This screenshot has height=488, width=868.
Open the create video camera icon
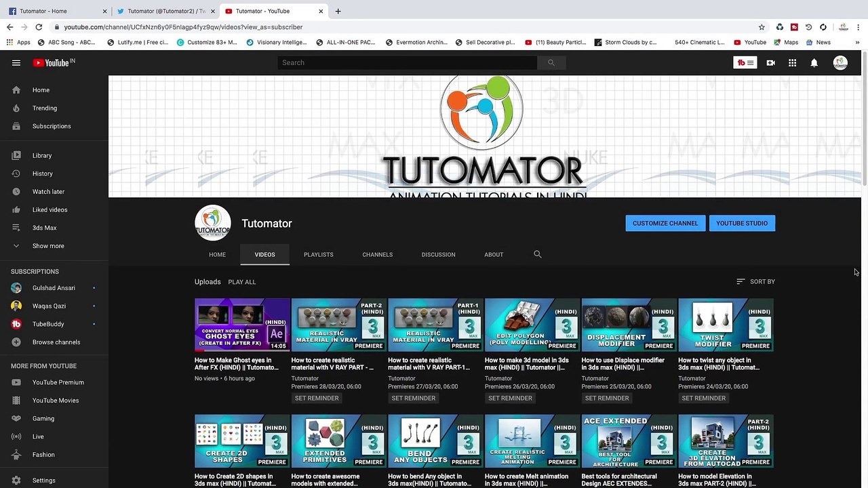(770, 63)
